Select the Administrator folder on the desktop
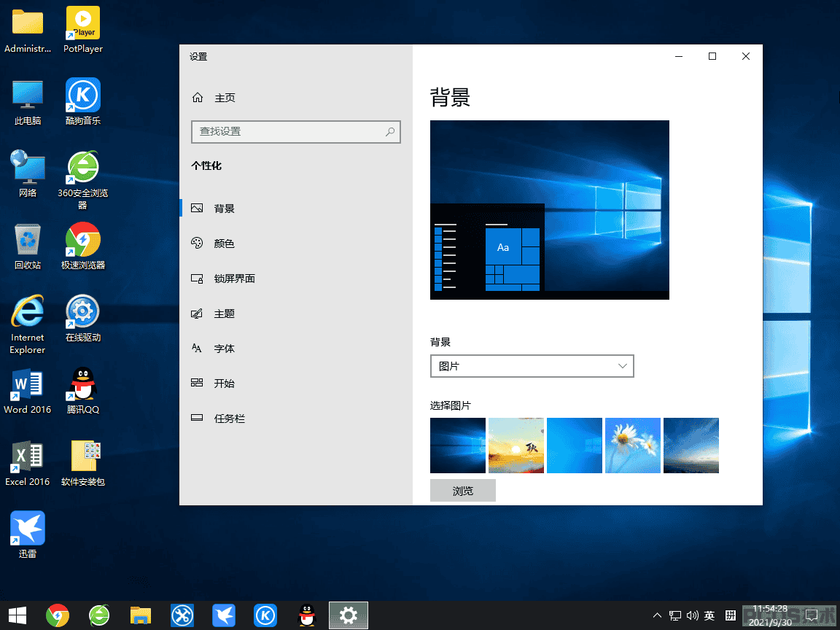 tap(27, 30)
